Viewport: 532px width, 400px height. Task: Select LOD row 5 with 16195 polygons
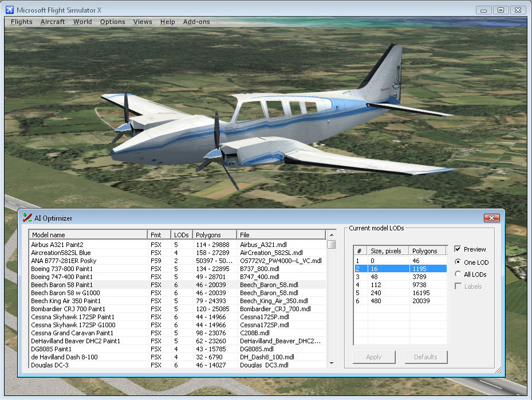tap(400, 293)
